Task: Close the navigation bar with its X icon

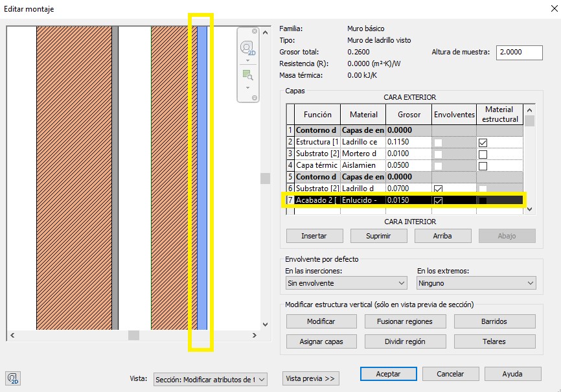Action: click(255, 31)
